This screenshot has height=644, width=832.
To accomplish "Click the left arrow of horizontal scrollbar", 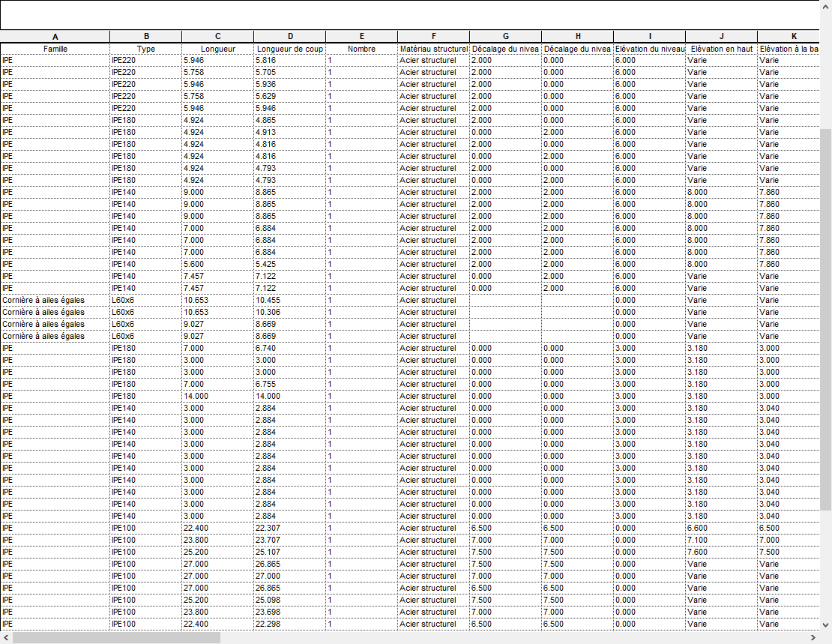I will (x=6, y=637).
